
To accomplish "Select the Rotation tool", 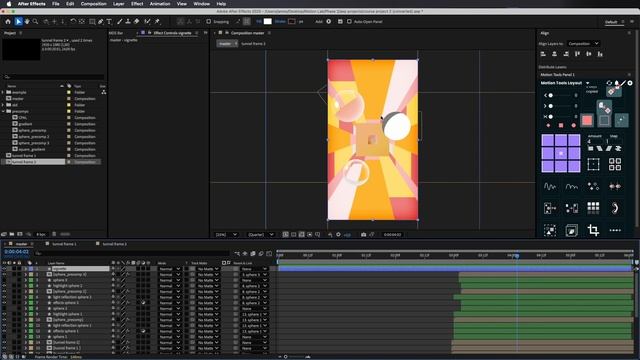I will (73, 22).
